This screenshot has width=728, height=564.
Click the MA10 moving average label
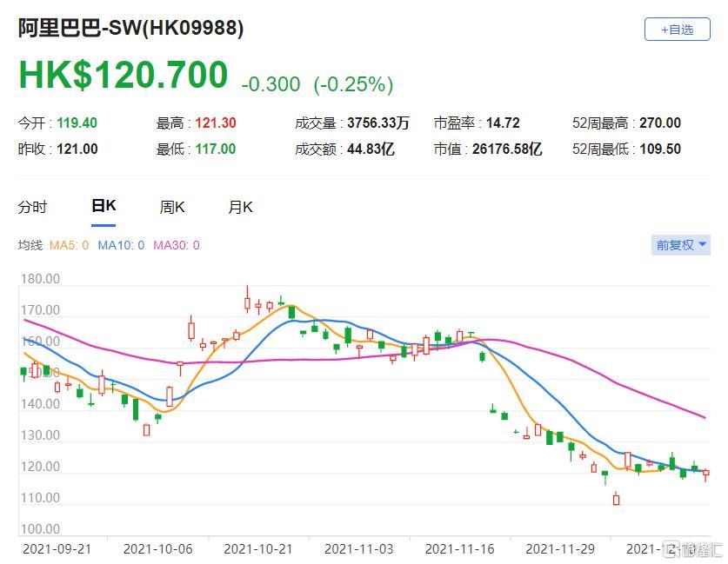pos(121,245)
